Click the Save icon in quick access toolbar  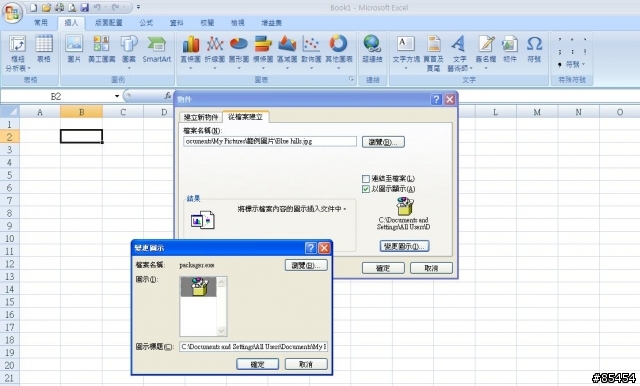[84, 7]
